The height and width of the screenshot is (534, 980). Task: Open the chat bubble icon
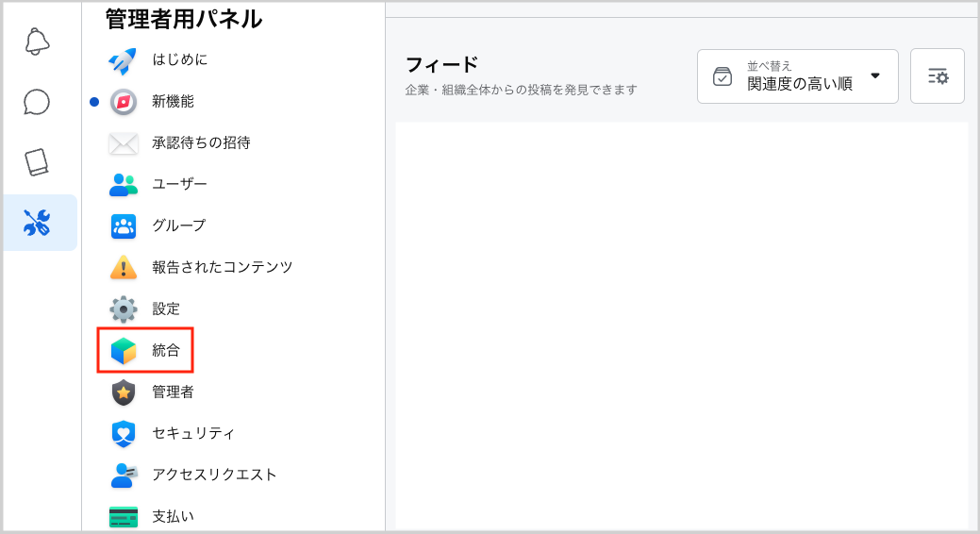37,102
